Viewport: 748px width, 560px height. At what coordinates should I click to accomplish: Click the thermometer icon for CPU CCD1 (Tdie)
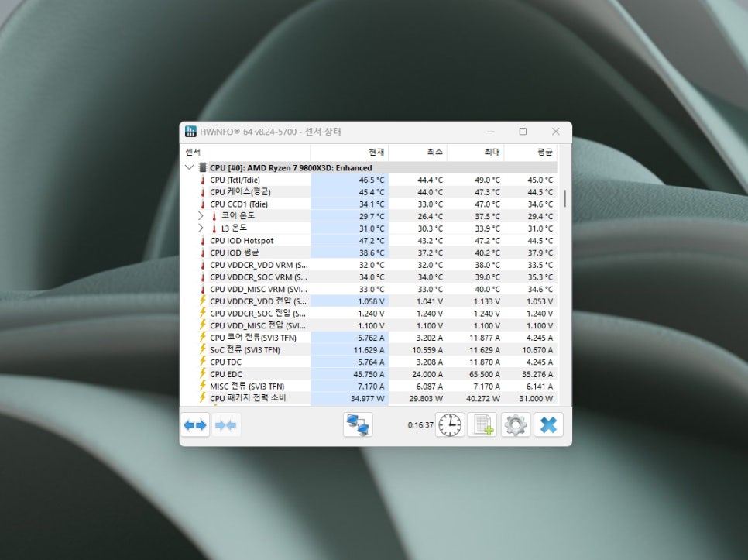203,204
